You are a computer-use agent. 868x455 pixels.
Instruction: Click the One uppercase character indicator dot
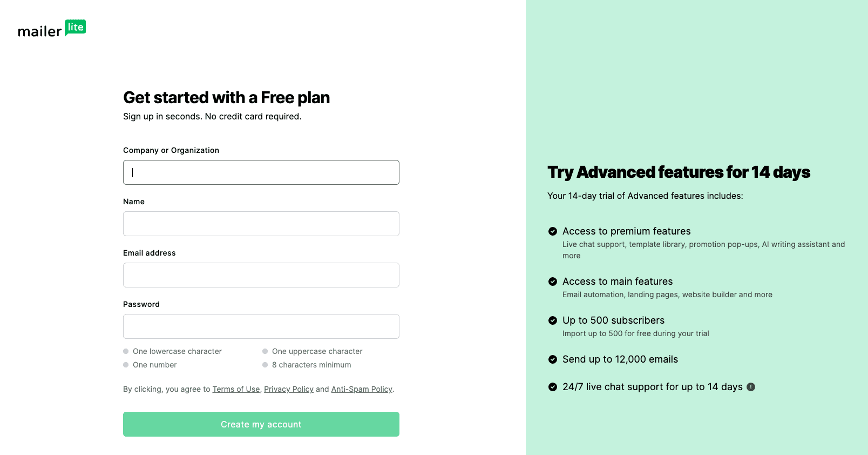(265, 351)
